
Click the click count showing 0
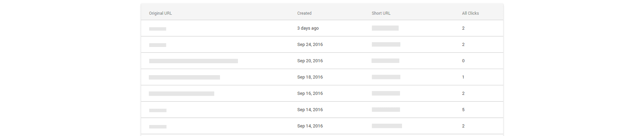[x=463, y=61]
